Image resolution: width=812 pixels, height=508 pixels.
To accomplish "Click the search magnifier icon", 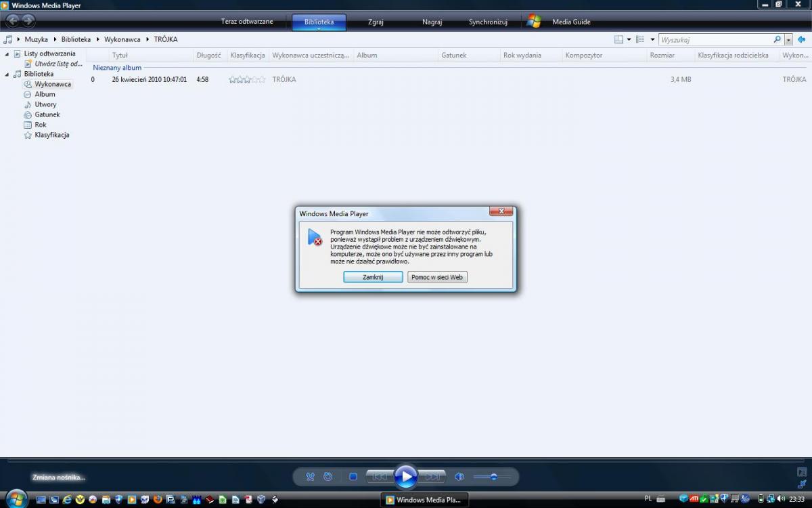I will [777, 40].
